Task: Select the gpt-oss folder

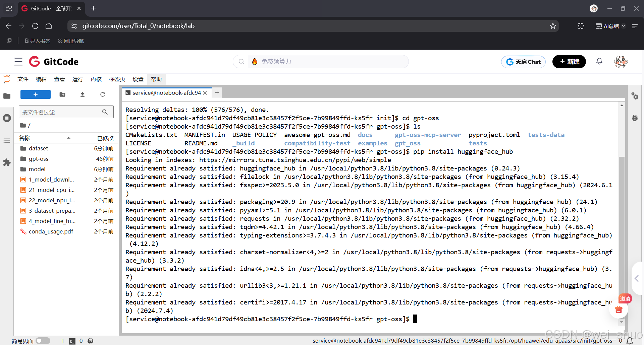Action: (x=67, y=159)
